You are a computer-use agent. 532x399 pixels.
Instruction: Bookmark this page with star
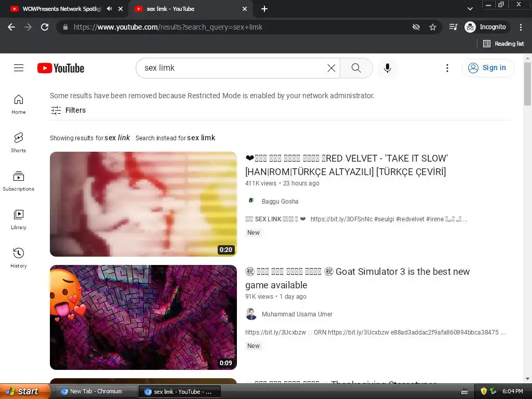click(433, 27)
